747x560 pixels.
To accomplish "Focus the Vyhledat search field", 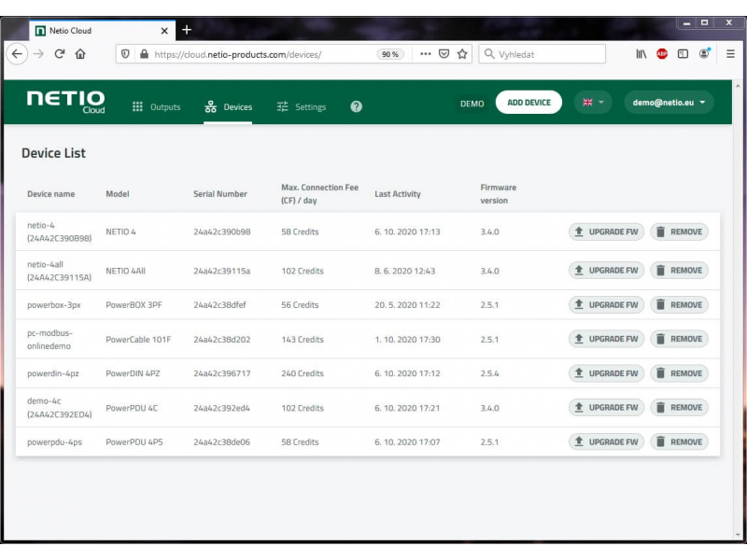I will [x=543, y=54].
